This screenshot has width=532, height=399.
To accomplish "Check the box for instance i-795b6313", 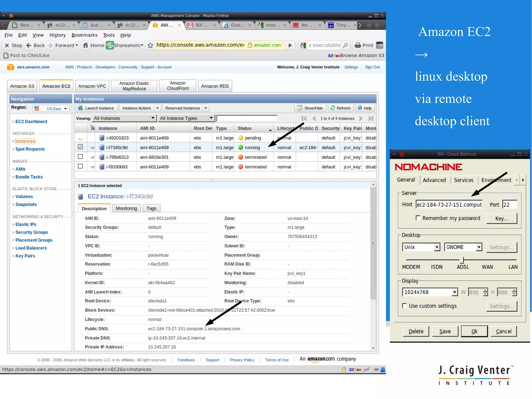I will point(80,156).
